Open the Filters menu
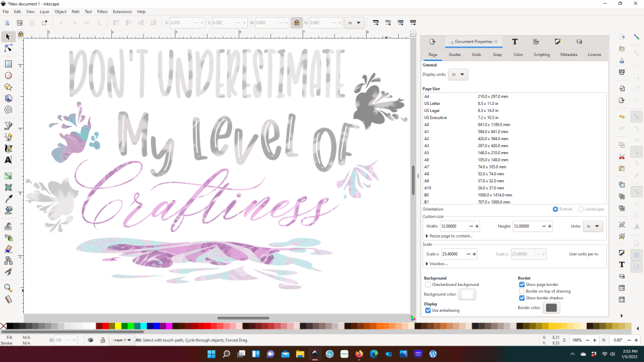 tap(102, 11)
